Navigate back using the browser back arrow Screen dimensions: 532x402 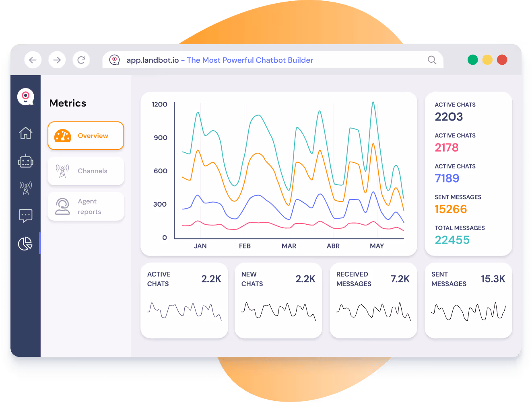[x=33, y=59]
